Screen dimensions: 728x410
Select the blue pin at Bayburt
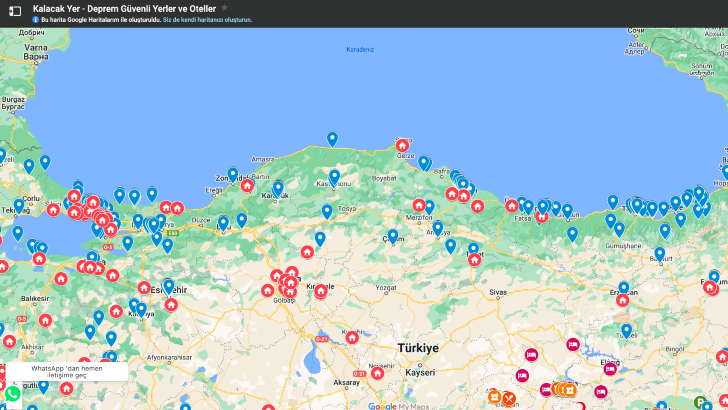pos(660,253)
